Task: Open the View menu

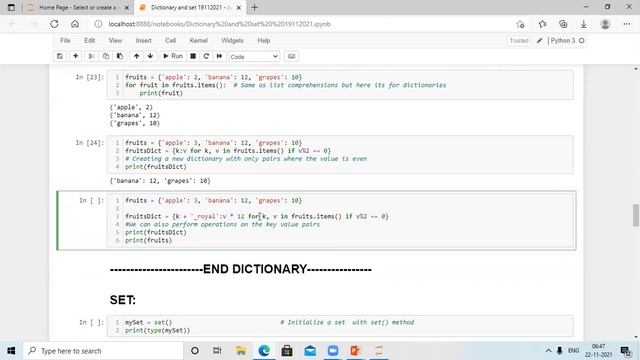Action: point(115,40)
